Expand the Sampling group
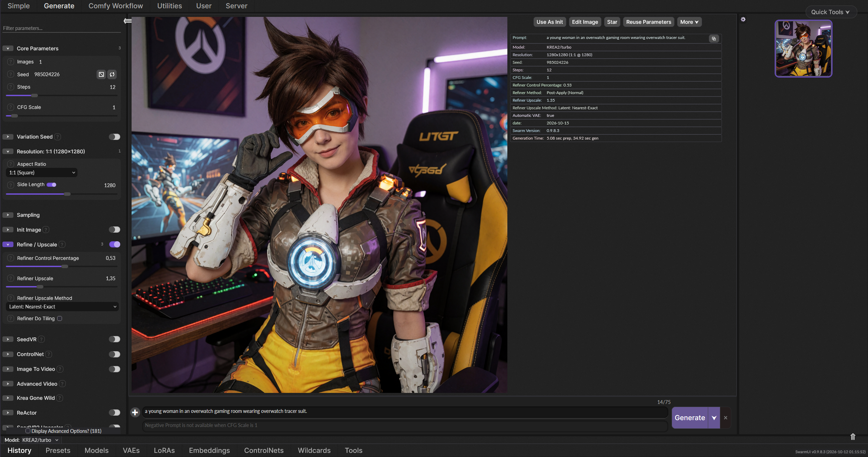 click(8, 215)
